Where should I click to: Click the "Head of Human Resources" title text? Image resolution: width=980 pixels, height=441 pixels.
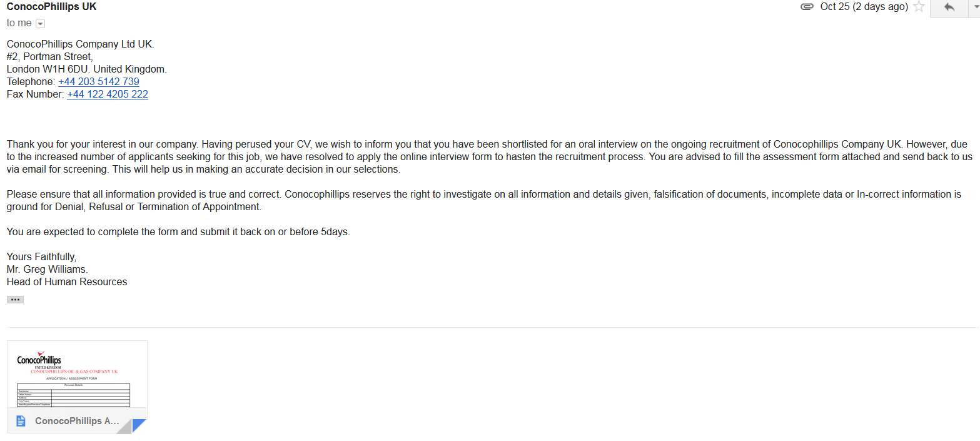pos(67,282)
